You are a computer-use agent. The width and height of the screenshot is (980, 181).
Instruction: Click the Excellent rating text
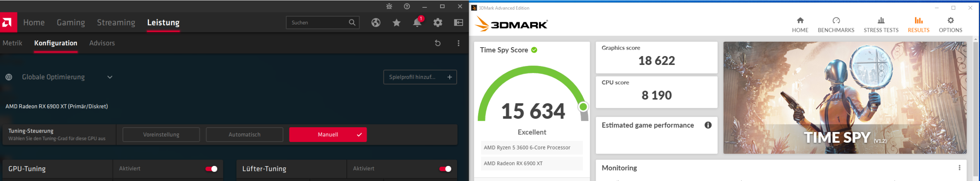tap(532, 132)
